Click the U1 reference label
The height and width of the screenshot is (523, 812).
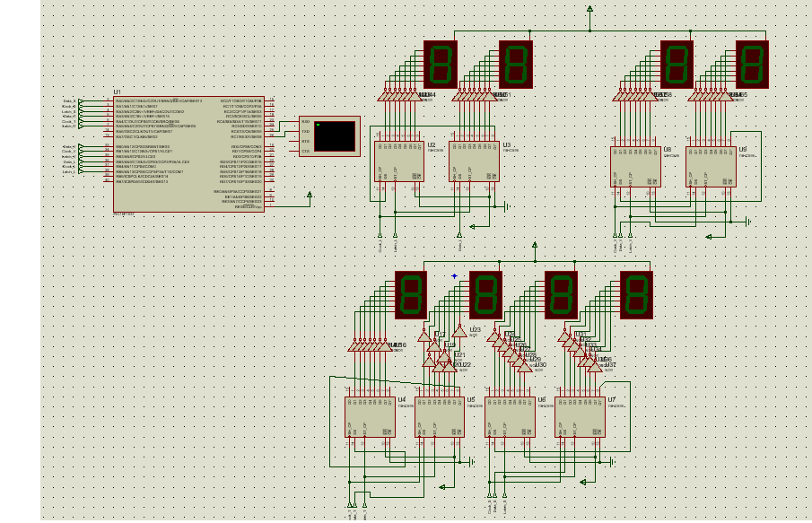point(117,92)
